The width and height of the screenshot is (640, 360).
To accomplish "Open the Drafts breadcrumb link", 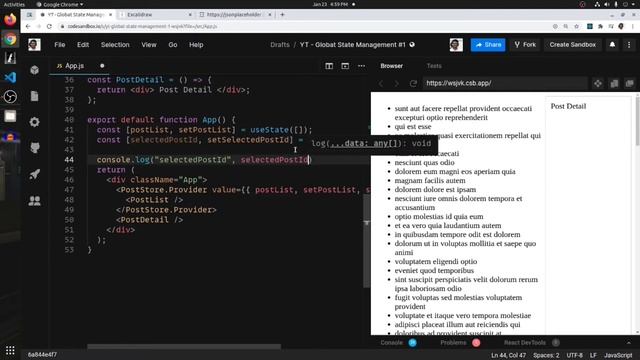I will coord(280,44).
